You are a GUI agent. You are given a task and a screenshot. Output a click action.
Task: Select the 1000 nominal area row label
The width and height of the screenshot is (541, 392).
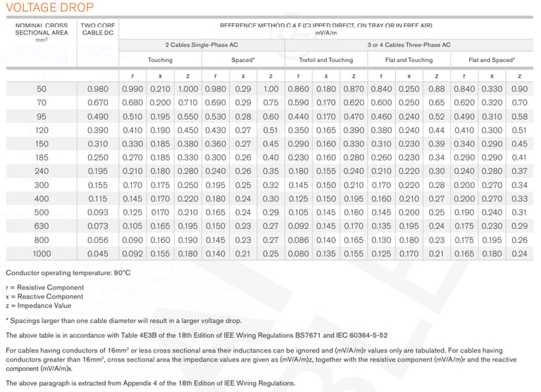click(x=42, y=253)
